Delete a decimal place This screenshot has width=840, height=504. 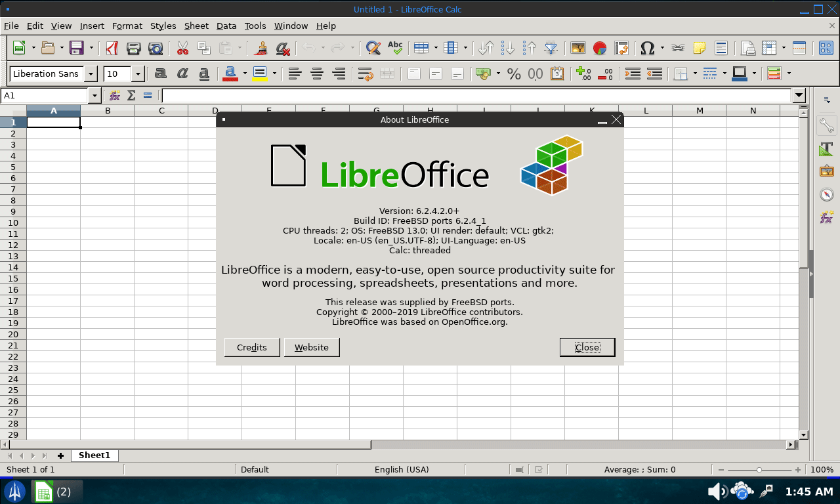pos(605,73)
